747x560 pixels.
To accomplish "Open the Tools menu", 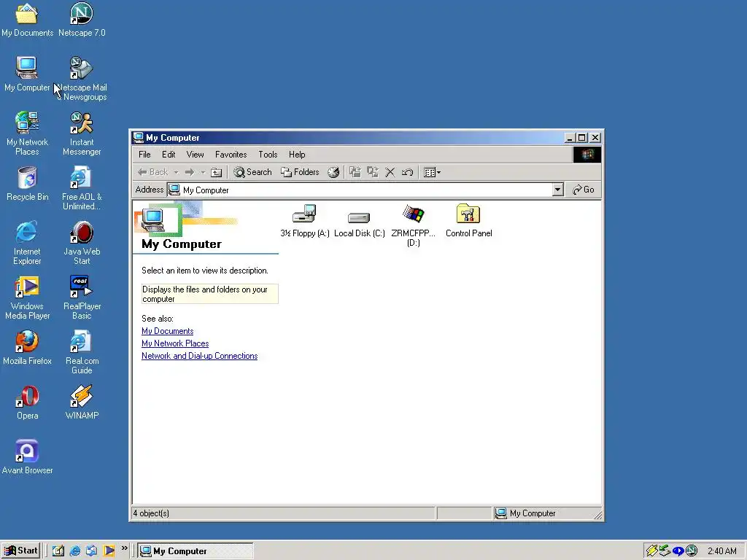I will coord(268,155).
